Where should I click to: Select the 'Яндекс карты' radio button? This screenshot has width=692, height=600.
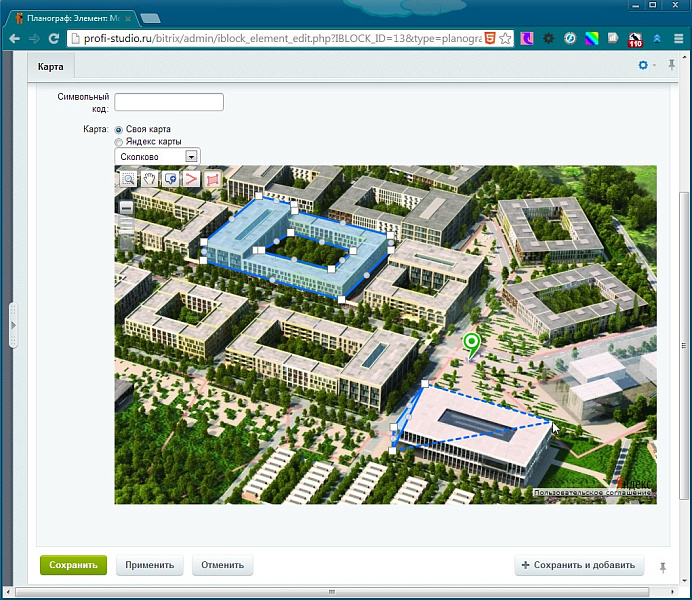click(119, 142)
